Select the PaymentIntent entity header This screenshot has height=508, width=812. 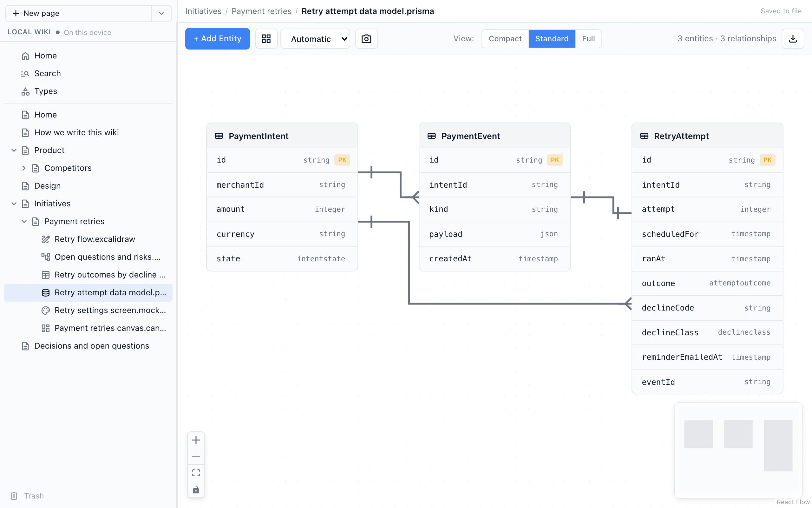tap(282, 136)
